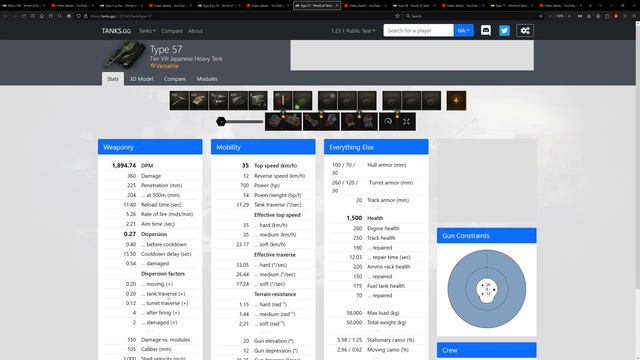
Task: Toggle the sixth crew skill icon
Action: (x=368, y=122)
